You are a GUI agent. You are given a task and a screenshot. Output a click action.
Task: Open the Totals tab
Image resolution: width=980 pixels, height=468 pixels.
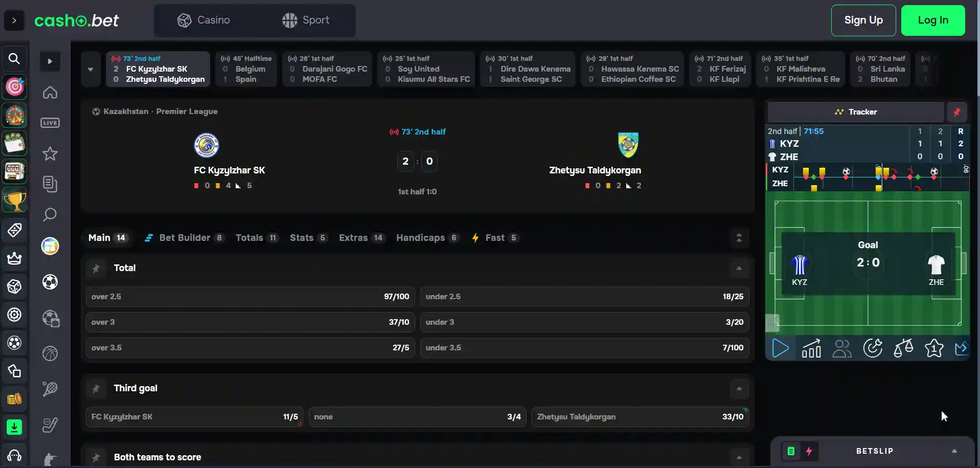tap(257, 238)
